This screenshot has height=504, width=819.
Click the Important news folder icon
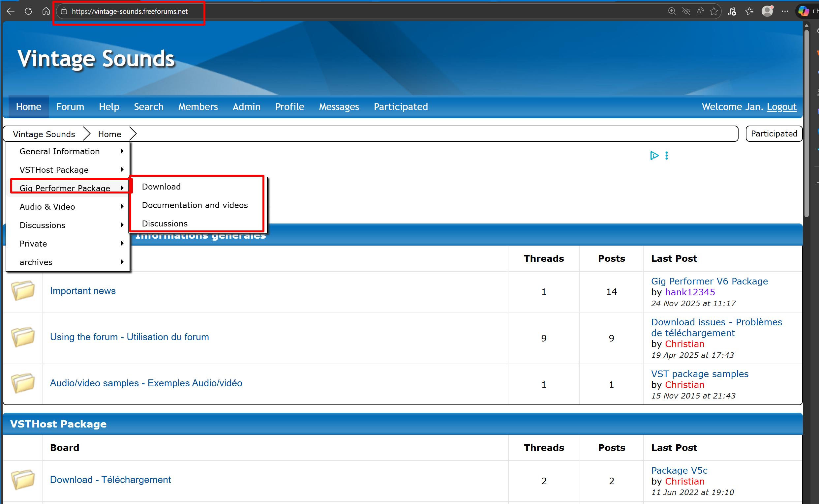click(23, 291)
